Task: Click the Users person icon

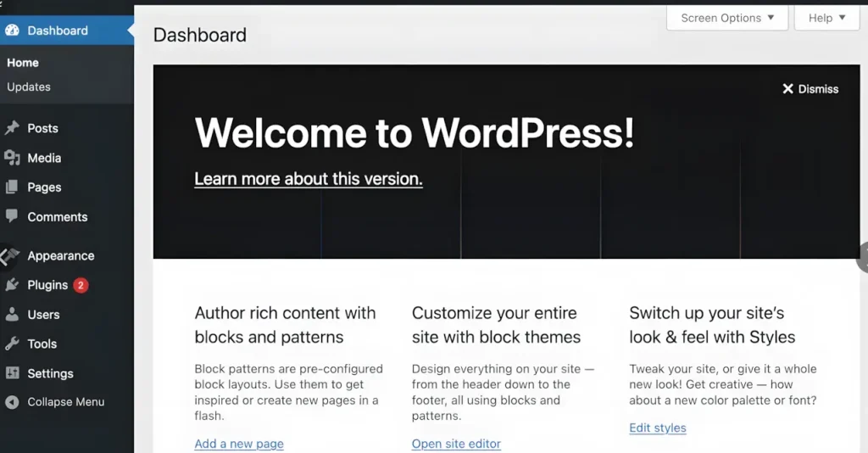Action: [x=12, y=315]
